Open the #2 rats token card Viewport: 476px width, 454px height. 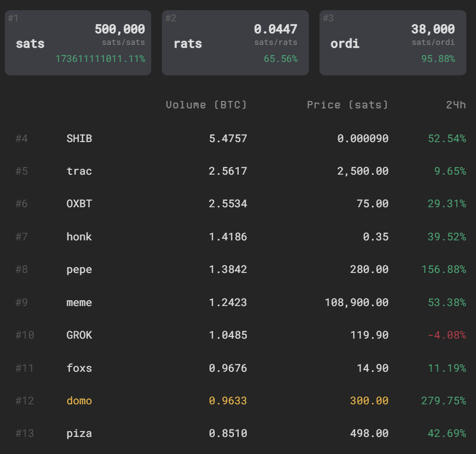235,43
